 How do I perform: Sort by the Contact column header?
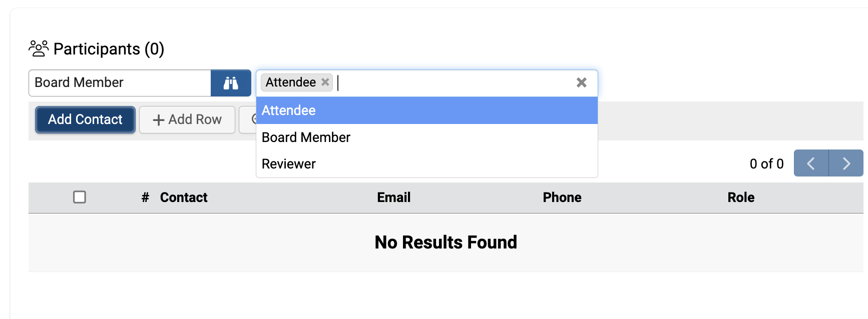pyautogui.click(x=184, y=197)
